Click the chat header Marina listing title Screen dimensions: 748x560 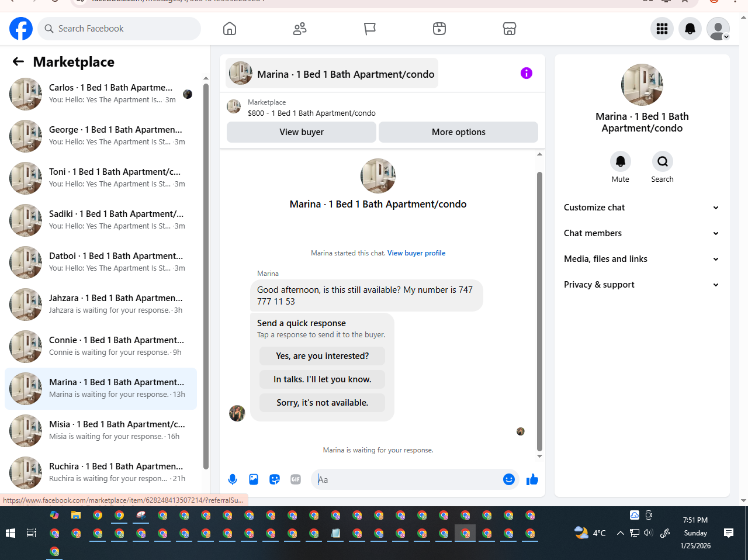(333, 74)
